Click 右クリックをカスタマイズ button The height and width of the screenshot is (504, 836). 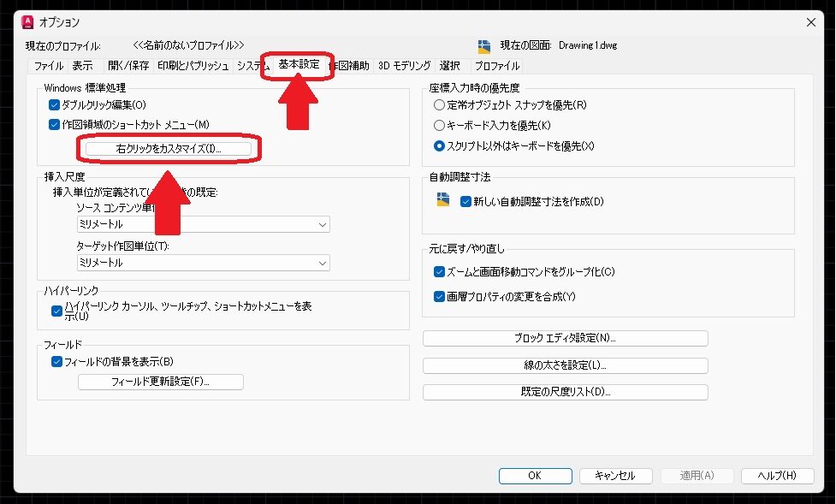pyautogui.click(x=169, y=149)
